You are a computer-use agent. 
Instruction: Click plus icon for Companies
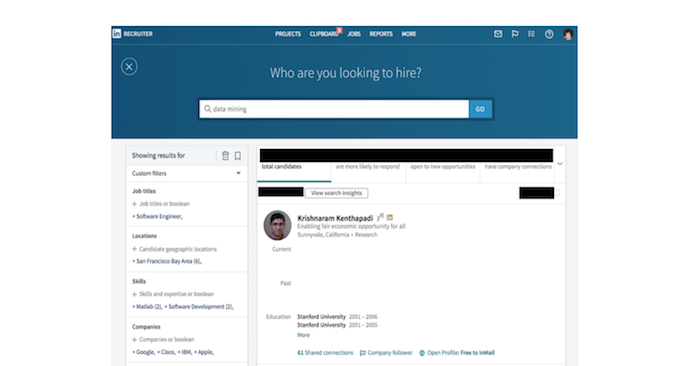(134, 340)
